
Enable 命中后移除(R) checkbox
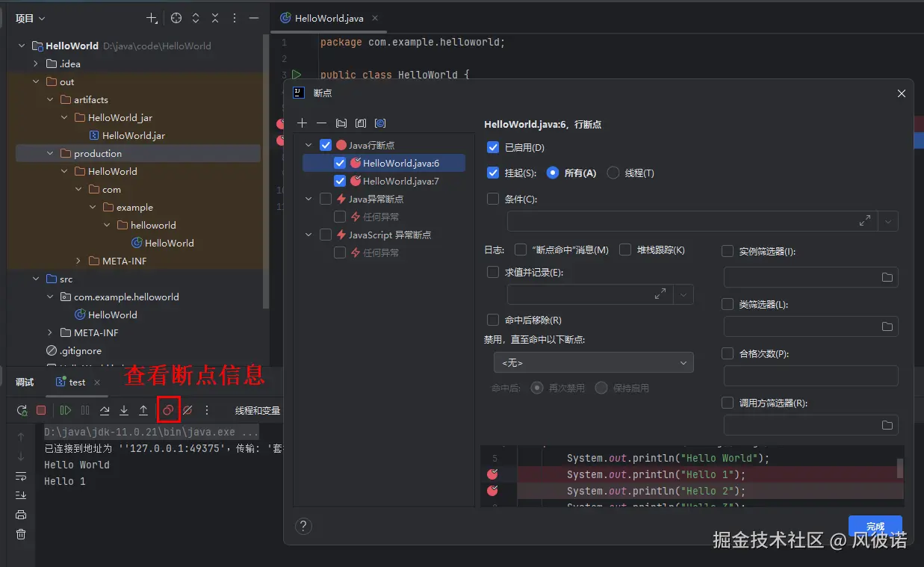click(x=492, y=320)
